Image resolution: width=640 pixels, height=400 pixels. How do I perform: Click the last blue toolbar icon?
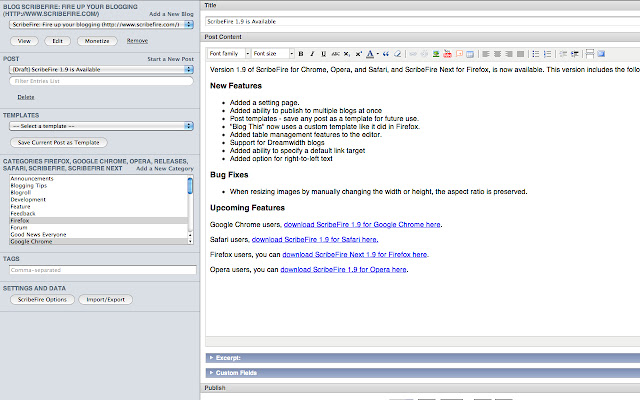pos(601,54)
